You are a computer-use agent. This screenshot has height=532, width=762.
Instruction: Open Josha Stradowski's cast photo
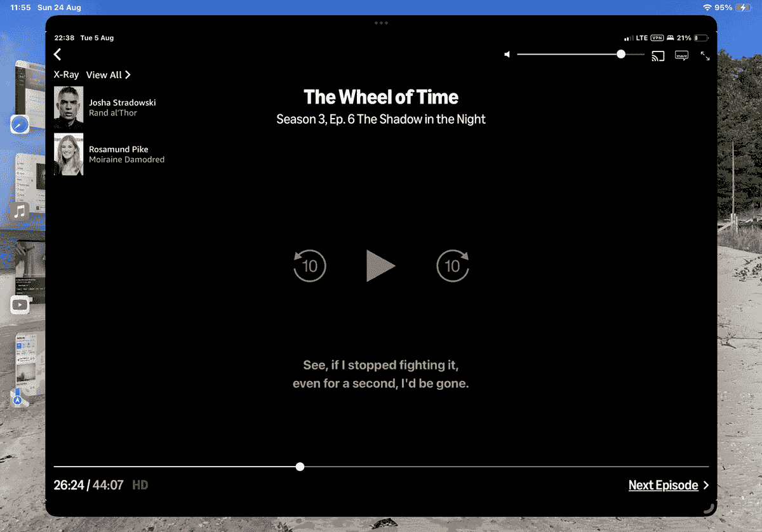69,107
